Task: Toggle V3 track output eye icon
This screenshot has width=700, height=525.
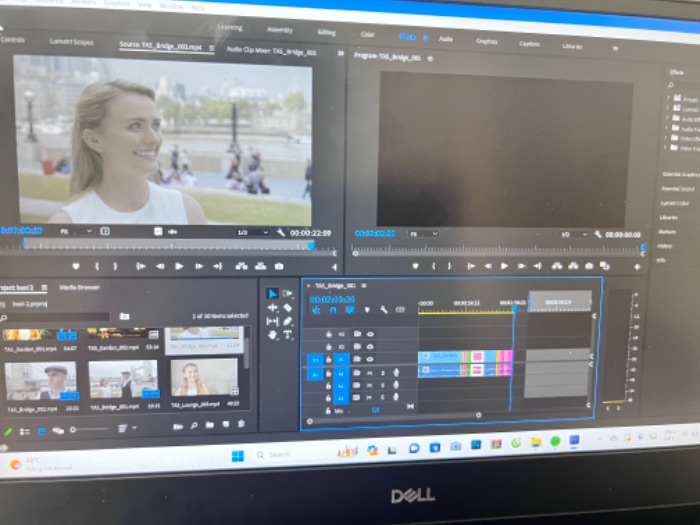Action: tap(370, 334)
